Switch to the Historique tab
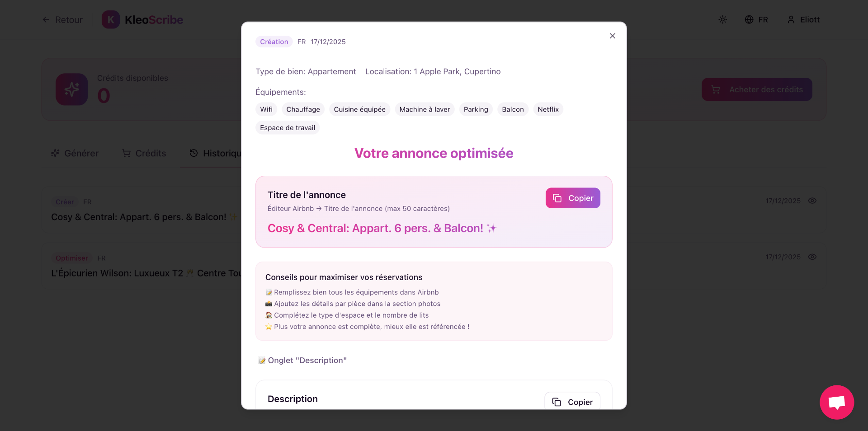 tap(217, 153)
